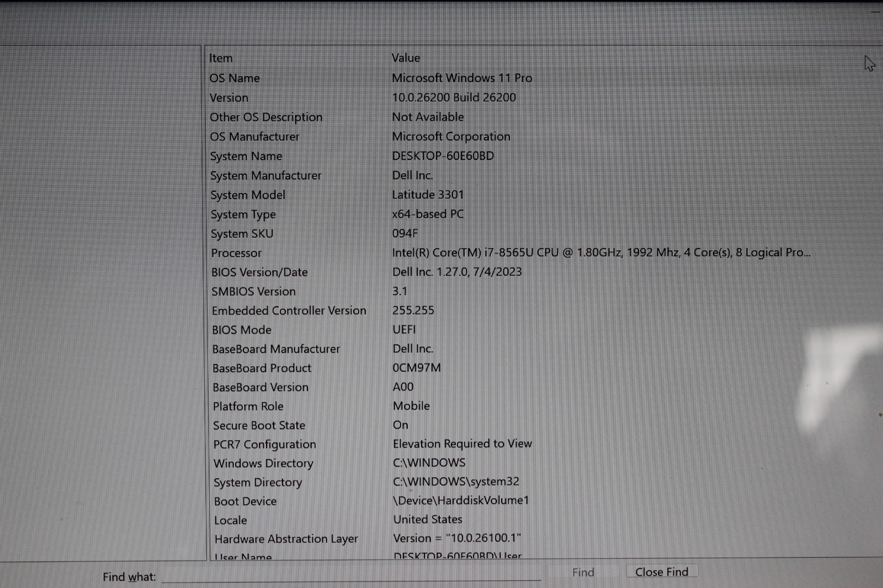Click the Close Find button

[x=662, y=572]
